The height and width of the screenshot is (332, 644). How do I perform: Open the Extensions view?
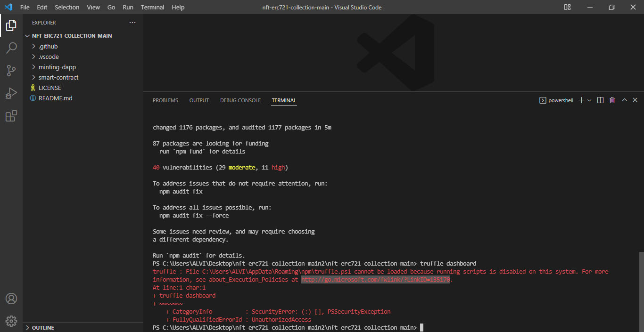(11, 116)
